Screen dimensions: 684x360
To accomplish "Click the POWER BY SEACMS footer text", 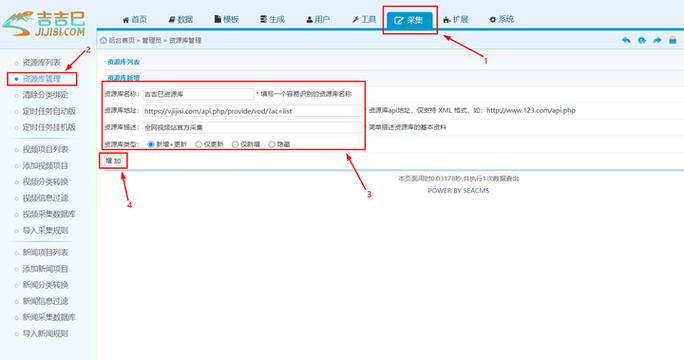I will (x=458, y=191).
